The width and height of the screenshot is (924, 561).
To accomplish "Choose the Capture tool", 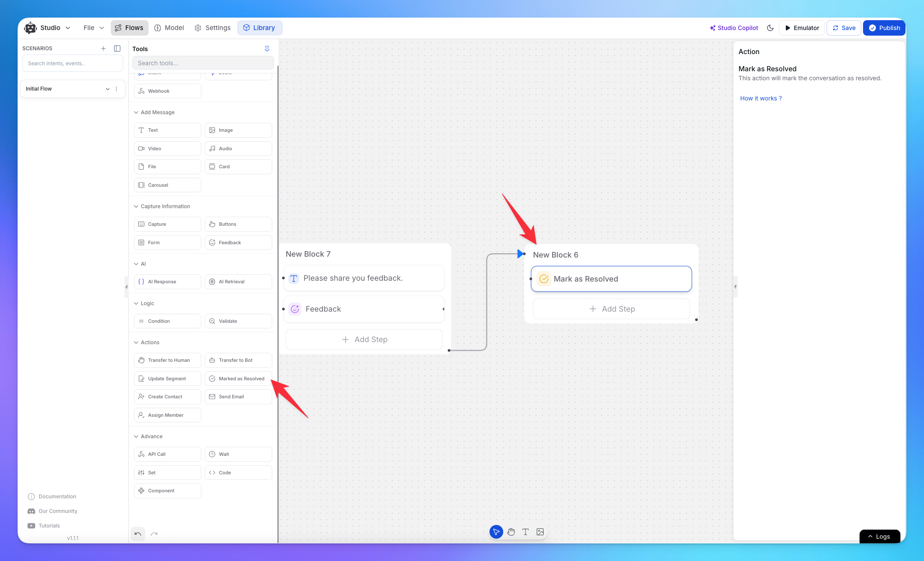I will point(167,224).
